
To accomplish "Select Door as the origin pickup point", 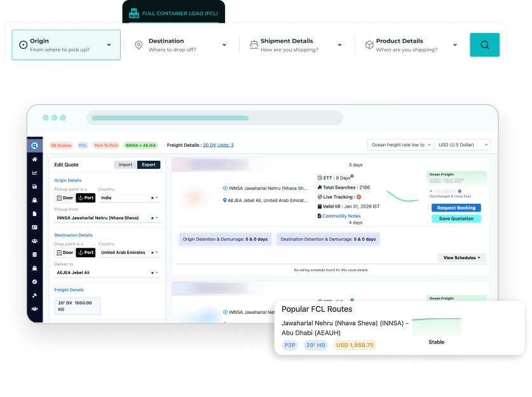I will tap(65, 198).
